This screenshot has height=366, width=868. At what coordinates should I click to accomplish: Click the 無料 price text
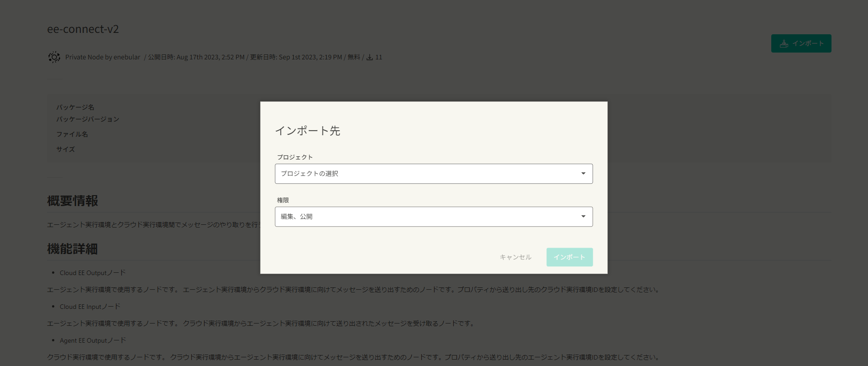(354, 57)
